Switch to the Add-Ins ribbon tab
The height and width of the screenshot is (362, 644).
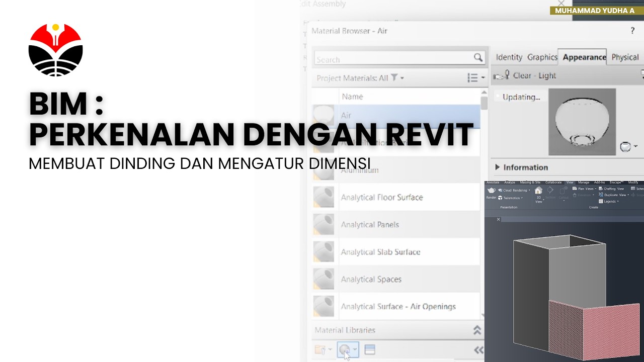pyautogui.click(x=599, y=183)
